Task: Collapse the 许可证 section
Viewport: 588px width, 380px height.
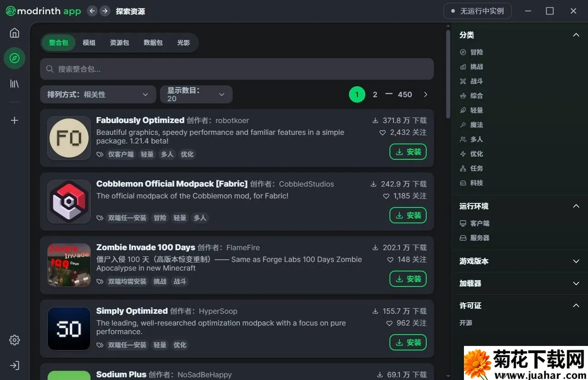Action: click(x=576, y=306)
